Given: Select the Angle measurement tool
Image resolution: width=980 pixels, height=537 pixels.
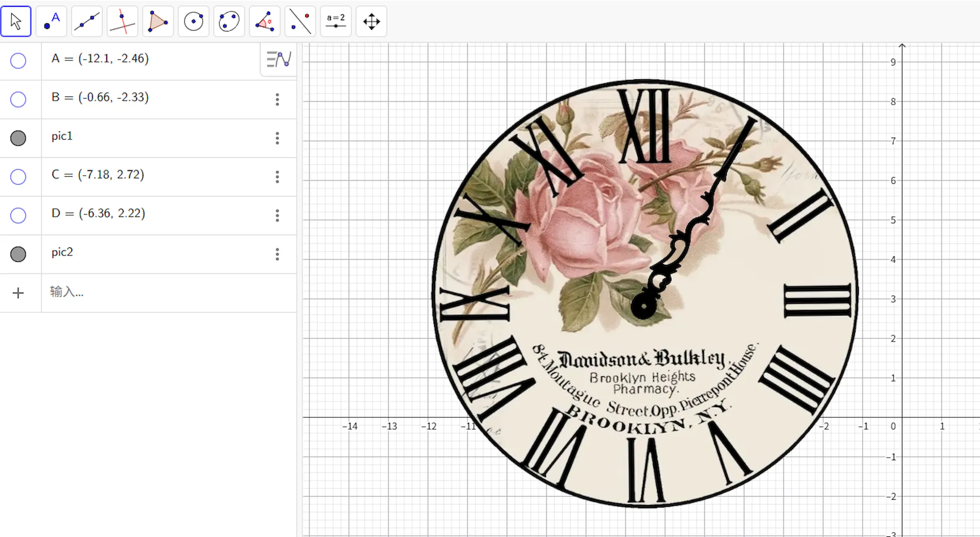Looking at the screenshot, I should click(265, 22).
